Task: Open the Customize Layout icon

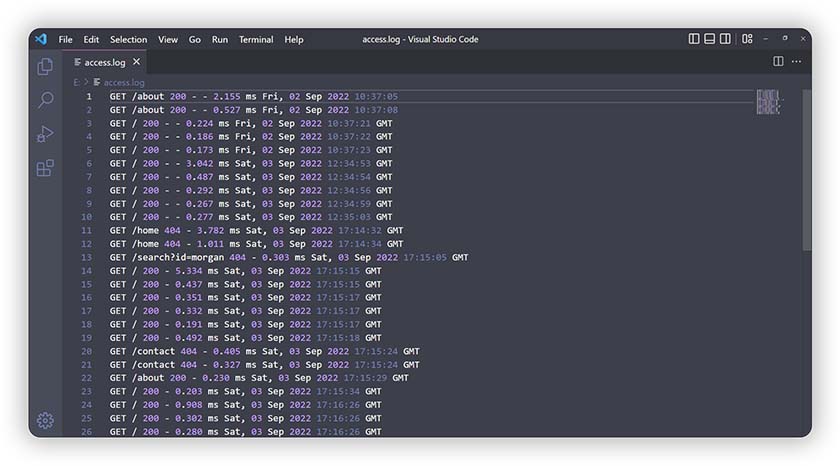Action: click(747, 39)
